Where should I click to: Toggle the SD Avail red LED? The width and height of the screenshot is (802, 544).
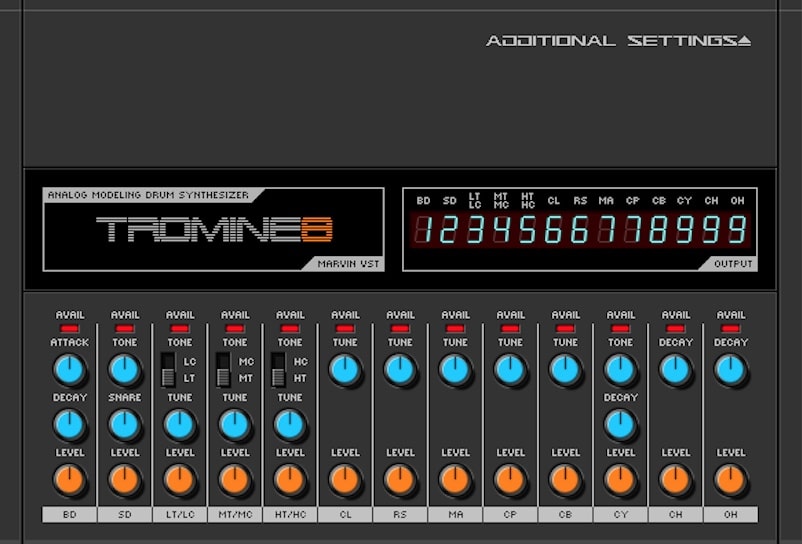coord(125,328)
